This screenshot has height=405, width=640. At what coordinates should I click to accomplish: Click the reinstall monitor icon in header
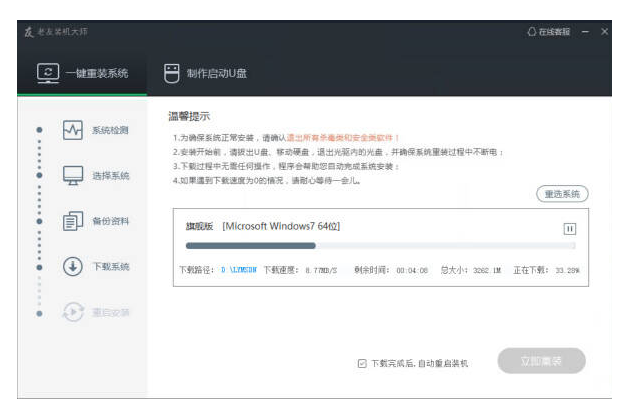tap(48, 73)
